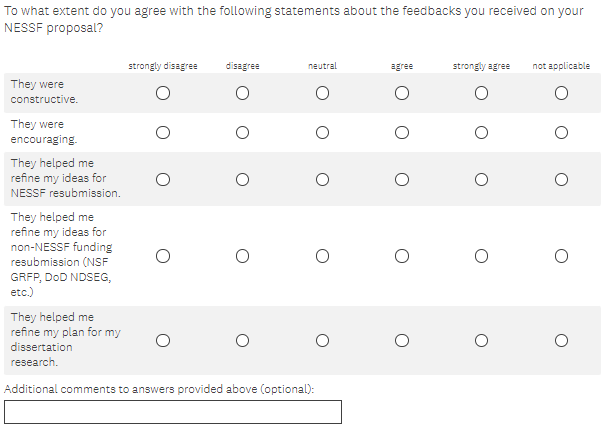Select 'neutral' for NESSF resubmission statement

(x=322, y=179)
